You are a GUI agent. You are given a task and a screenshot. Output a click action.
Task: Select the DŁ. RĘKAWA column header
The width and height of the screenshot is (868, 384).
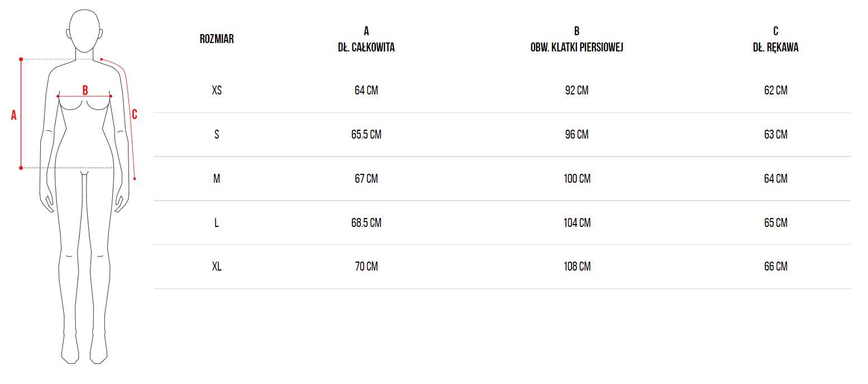point(775,48)
